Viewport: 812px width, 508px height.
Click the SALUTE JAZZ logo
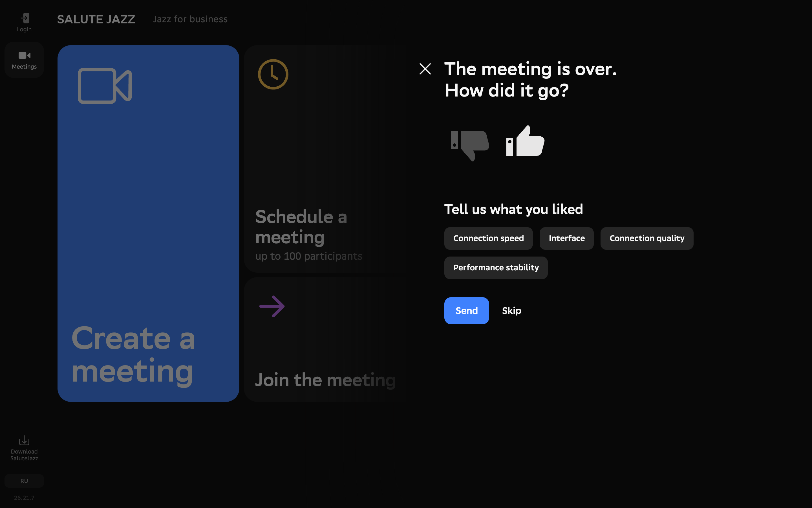tap(96, 19)
